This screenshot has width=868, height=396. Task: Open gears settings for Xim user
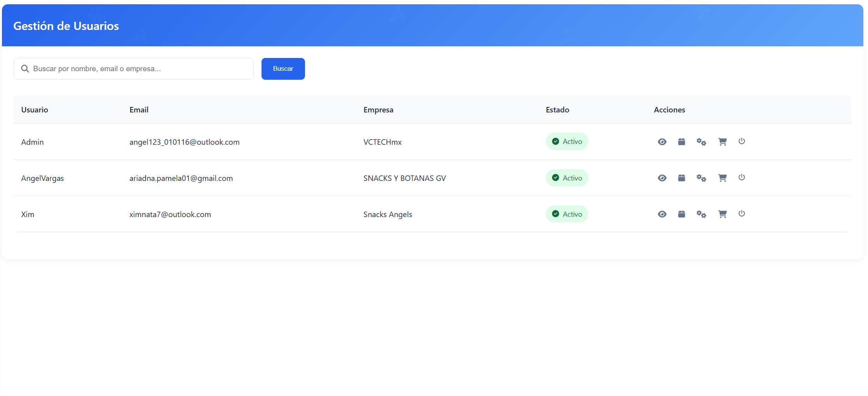701,214
